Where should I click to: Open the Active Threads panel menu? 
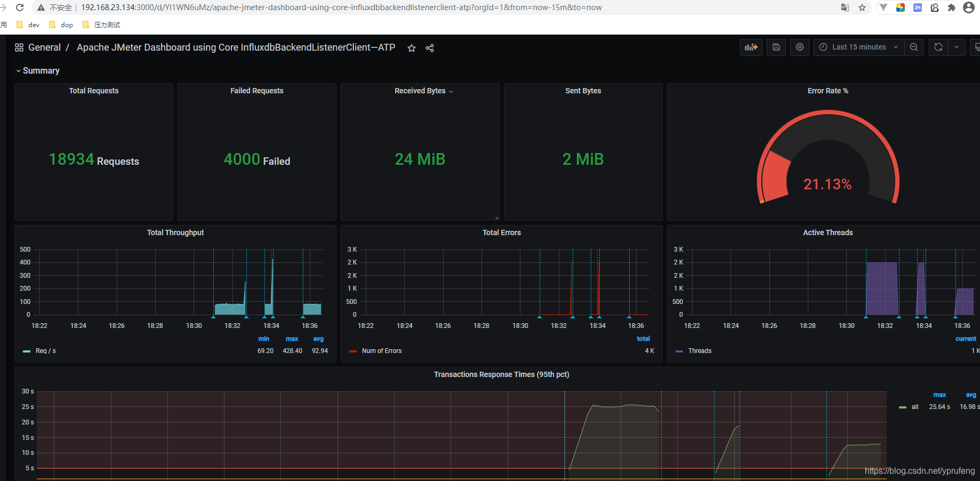[828, 233]
